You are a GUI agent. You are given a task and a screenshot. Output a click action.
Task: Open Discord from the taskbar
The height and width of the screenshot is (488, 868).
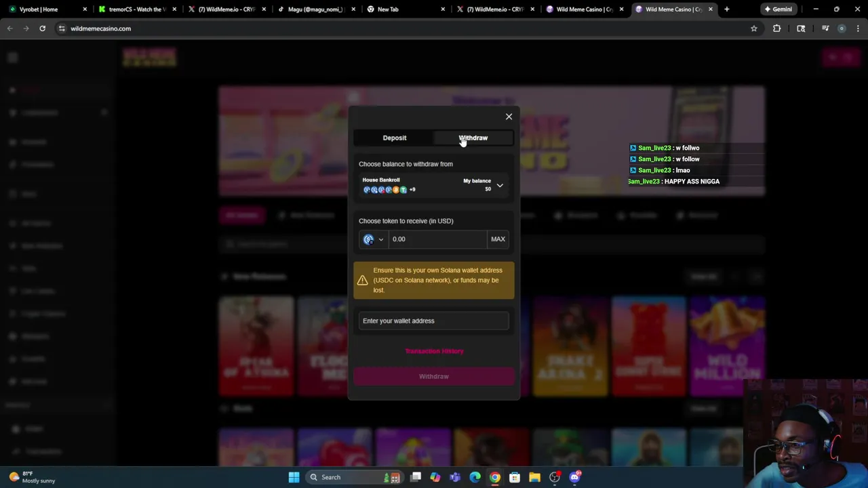(x=574, y=477)
